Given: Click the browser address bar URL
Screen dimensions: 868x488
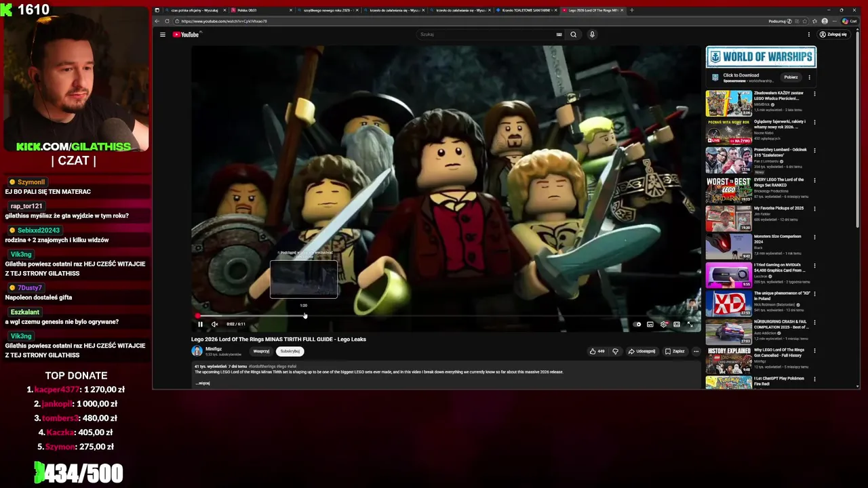Looking at the screenshot, I should [224, 21].
